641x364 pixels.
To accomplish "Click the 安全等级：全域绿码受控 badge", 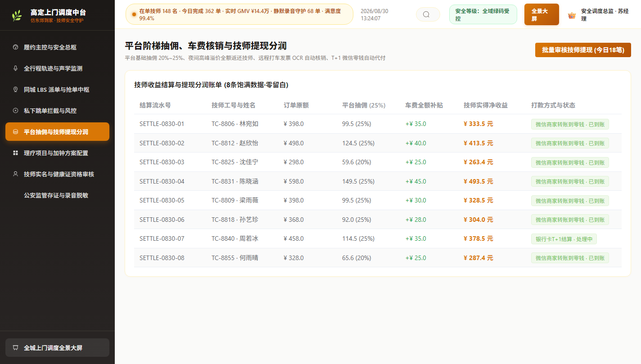I will pos(483,15).
